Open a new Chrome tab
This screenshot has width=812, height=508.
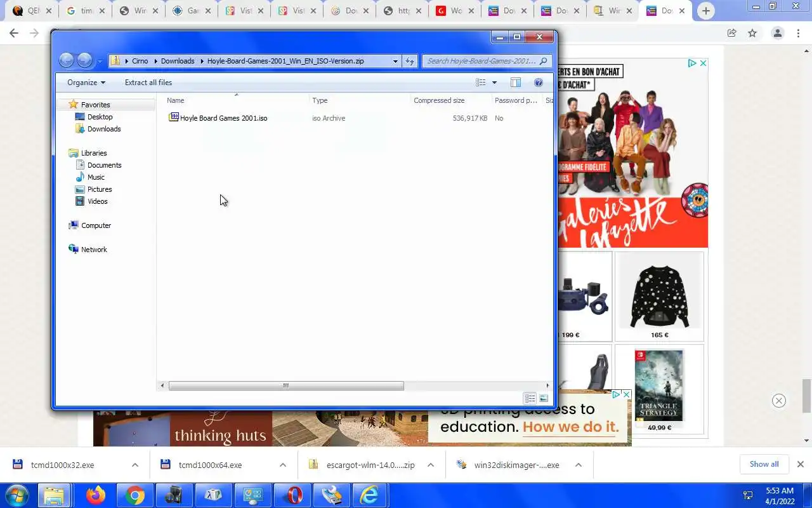pos(706,11)
